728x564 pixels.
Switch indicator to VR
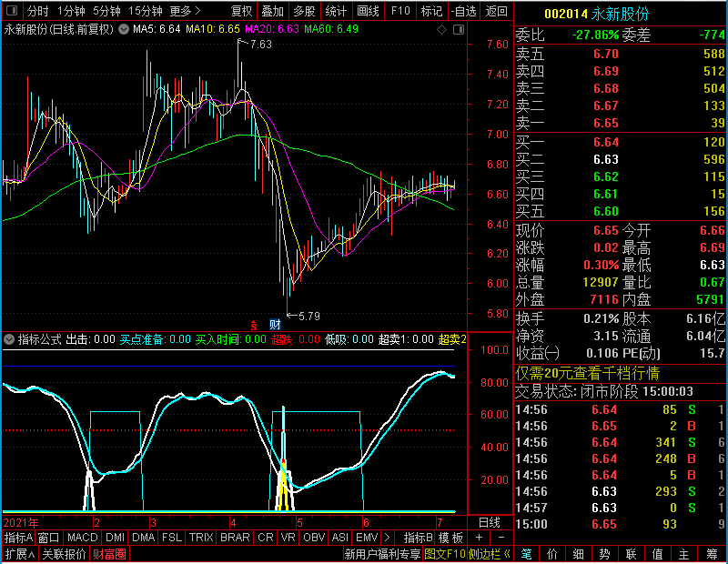288,538
